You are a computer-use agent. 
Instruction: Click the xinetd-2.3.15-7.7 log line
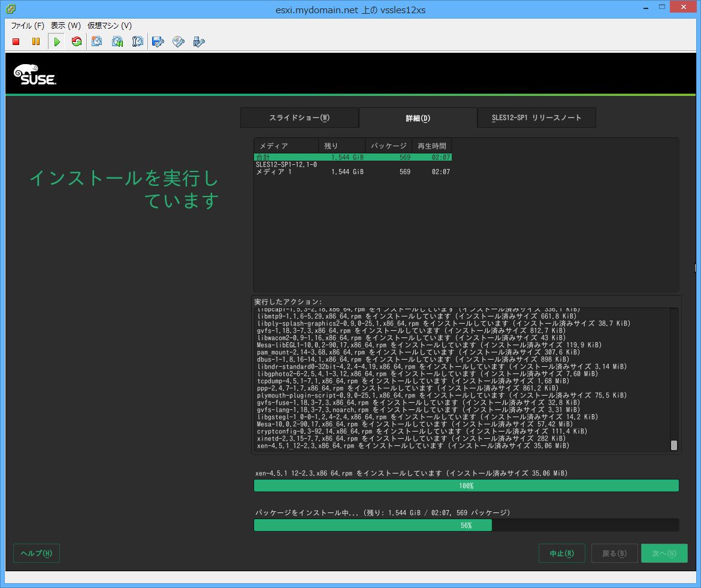point(411,439)
